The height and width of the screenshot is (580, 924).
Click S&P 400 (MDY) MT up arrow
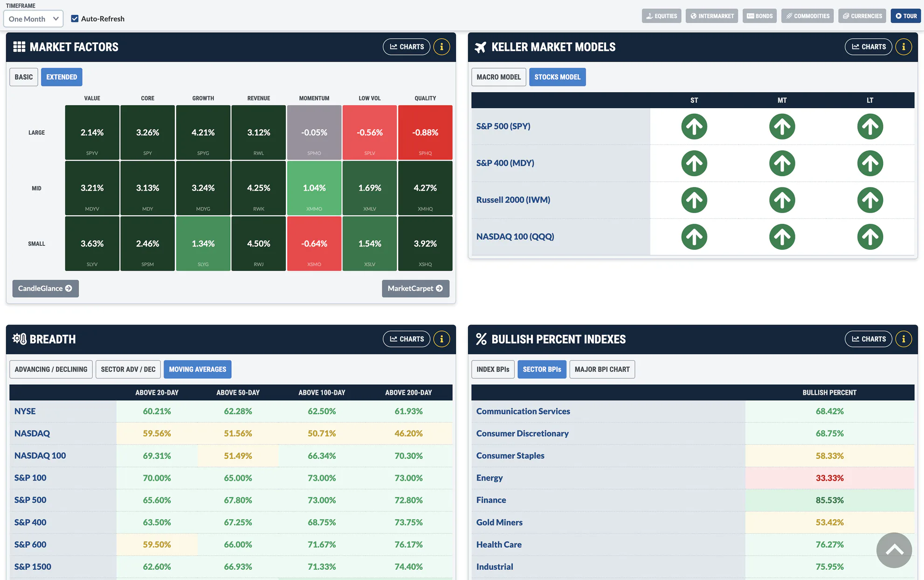(782, 163)
